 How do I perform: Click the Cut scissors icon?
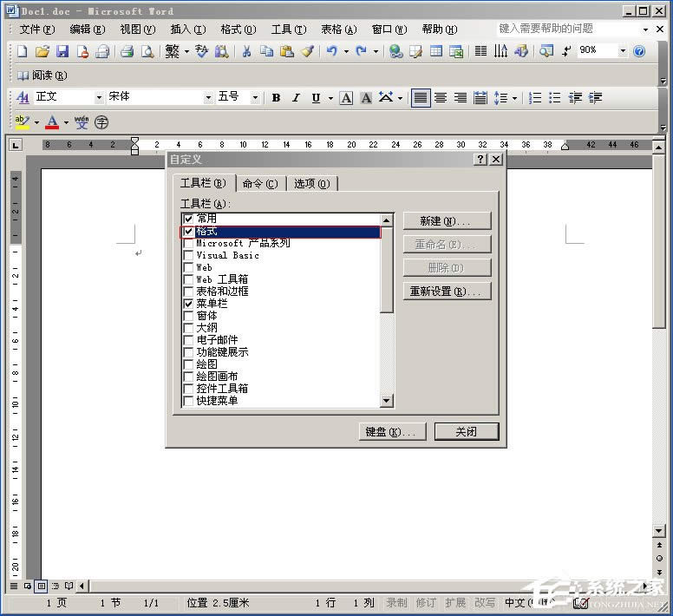tap(246, 52)
